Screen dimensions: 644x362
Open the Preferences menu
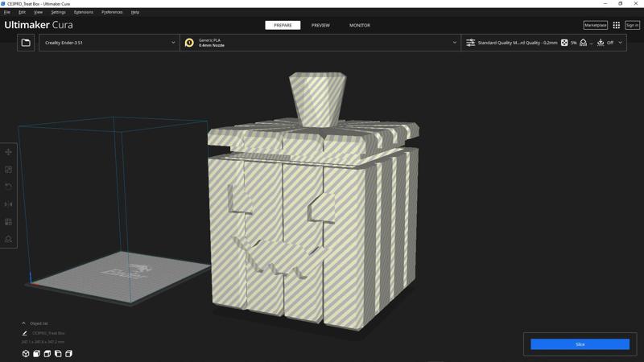click(x=112, y=12)
